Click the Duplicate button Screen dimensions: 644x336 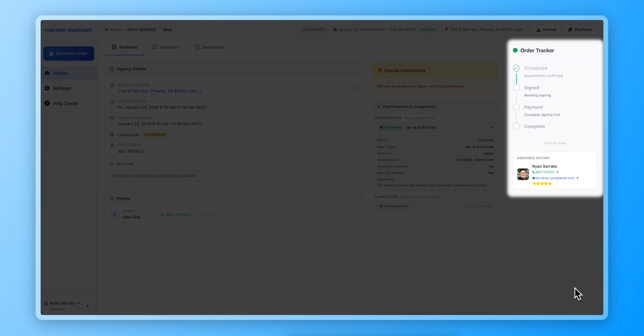tap(580, 30)
